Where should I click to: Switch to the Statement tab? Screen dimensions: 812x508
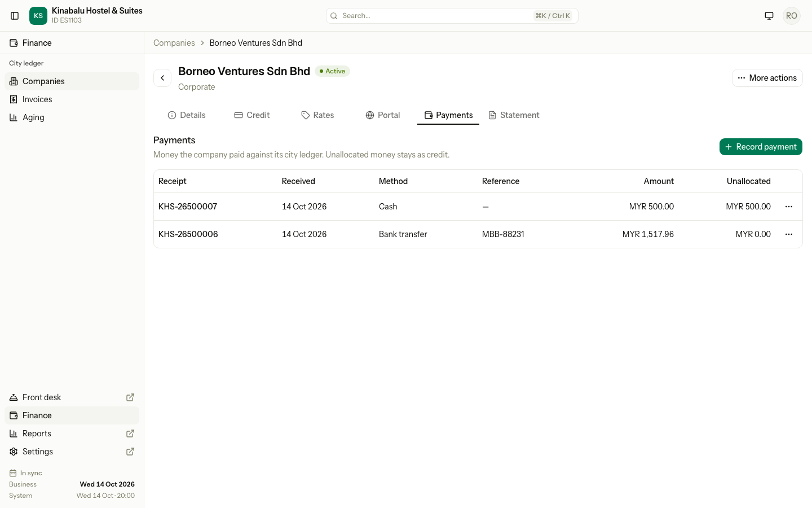click(x=514, y=115)
